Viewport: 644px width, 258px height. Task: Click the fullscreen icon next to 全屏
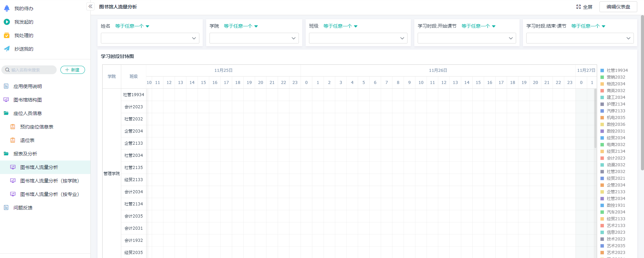[x=579, y=7]
